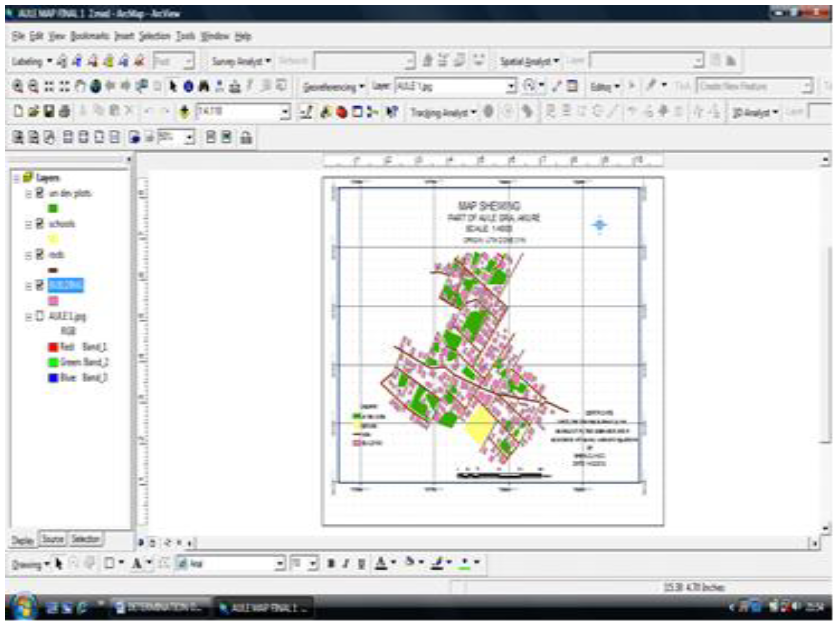Open the Selection menu
Viewport: 840px width, 627px height.
[x=155, y=36]
